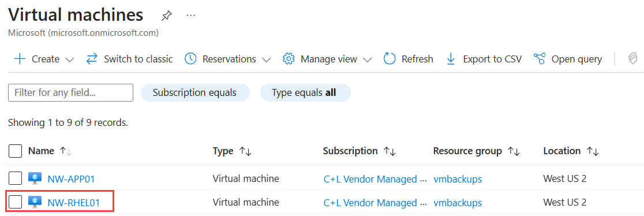Click the Open query label

click(x=576, y=59)
